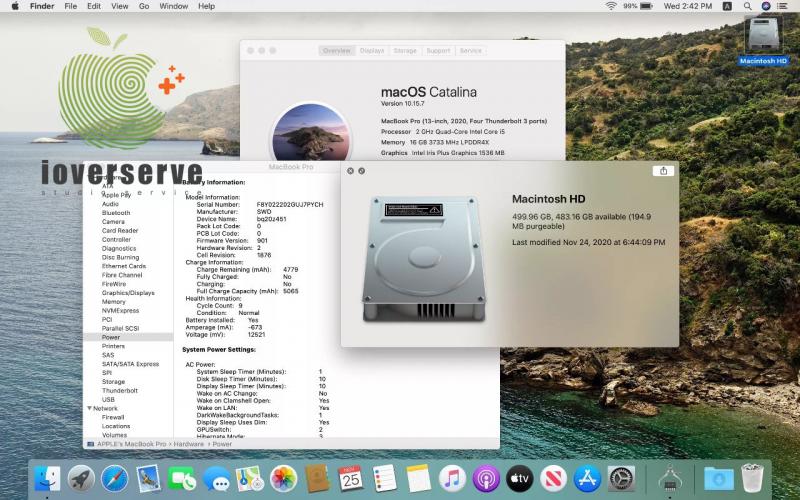Screen dimensions: 800x500
Task: Click the battery status at 99%
Action: coord(638,6)
